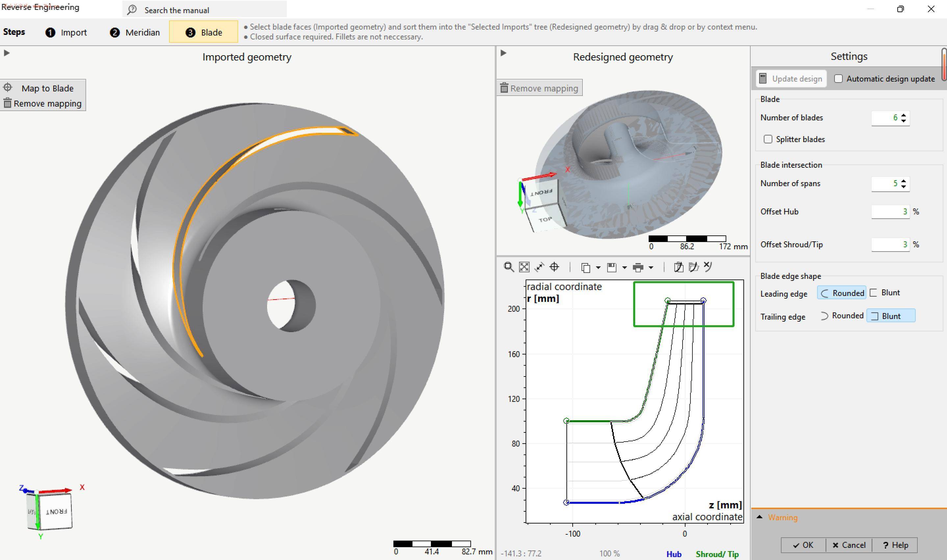
Task: Click the green Y axis arrow in Imported geometry
Action: coord(37,512)
